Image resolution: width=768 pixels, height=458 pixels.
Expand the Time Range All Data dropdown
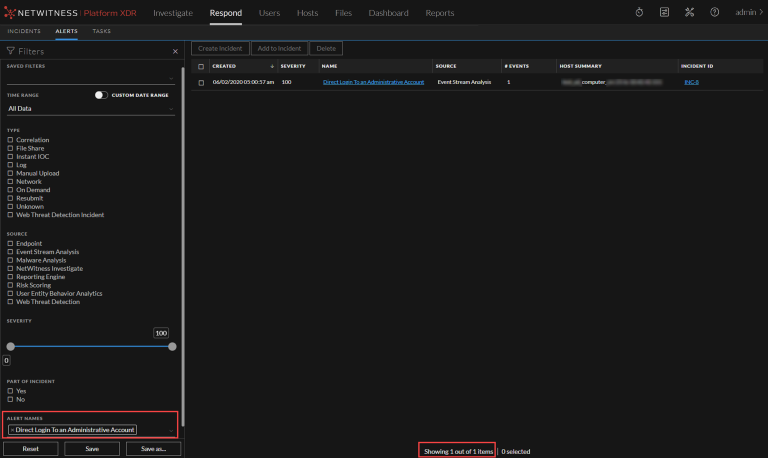(90, 108)
